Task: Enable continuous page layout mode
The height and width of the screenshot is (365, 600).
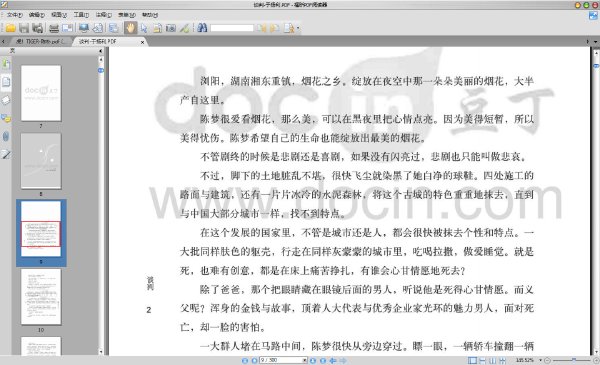Action: pos(483,360)
